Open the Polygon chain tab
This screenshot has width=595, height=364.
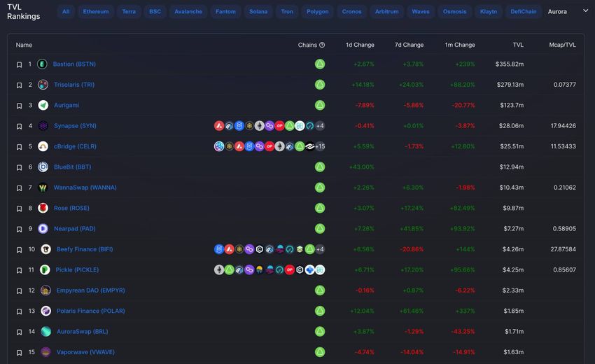[x=317, y=11]
